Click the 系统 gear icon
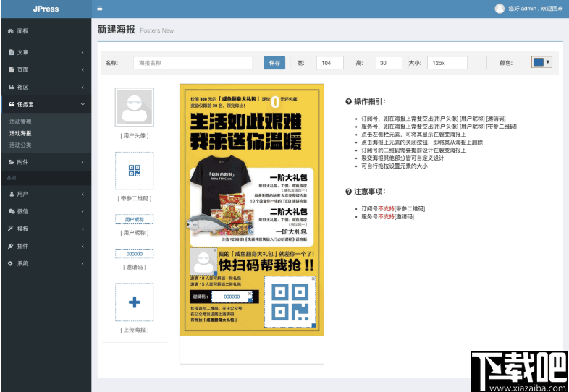 click(11, 264)
